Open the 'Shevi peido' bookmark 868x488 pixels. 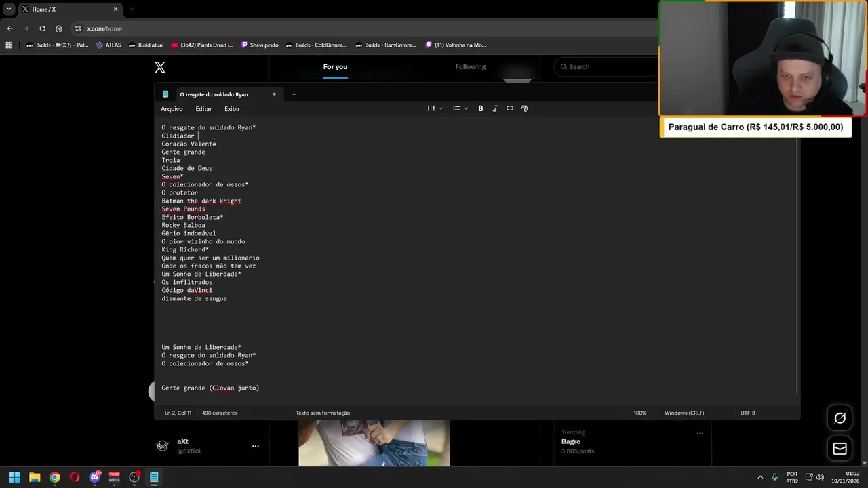click(x=259, y=45)
